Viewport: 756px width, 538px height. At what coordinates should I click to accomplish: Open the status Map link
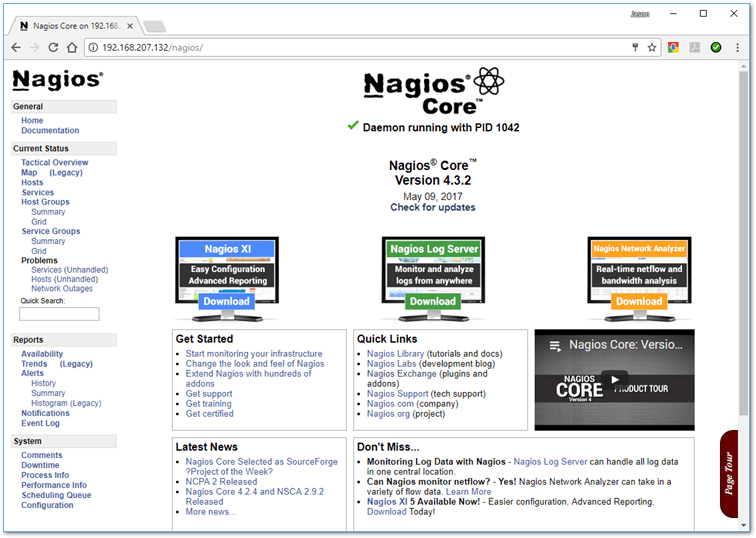coord(29,172)
